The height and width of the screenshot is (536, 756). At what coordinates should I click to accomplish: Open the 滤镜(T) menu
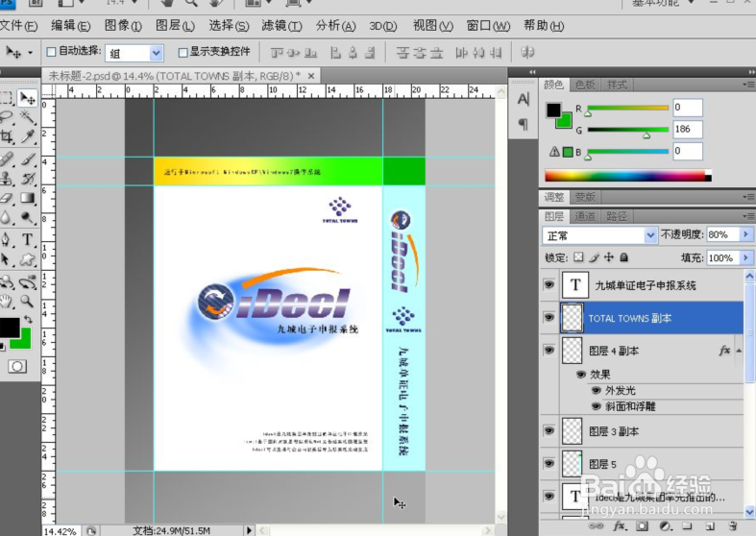pyautogui.click(x=281, y=26)
